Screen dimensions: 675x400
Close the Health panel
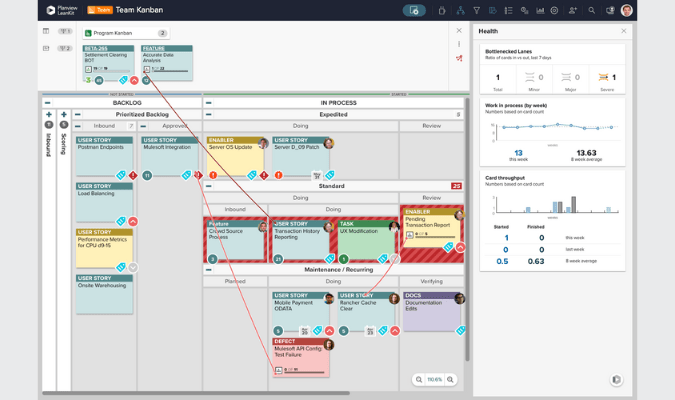click(623, 31)
